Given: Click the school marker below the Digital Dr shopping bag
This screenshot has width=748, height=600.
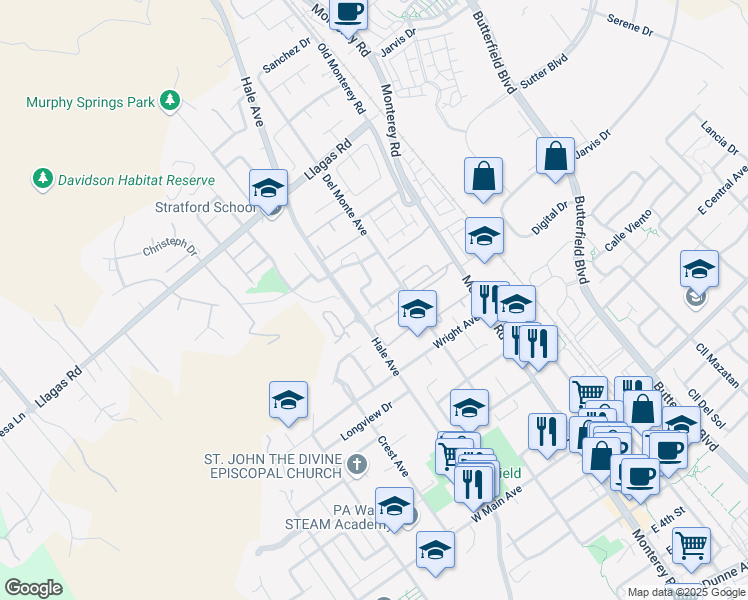Looking at the screenshot, I should (484, 237).
